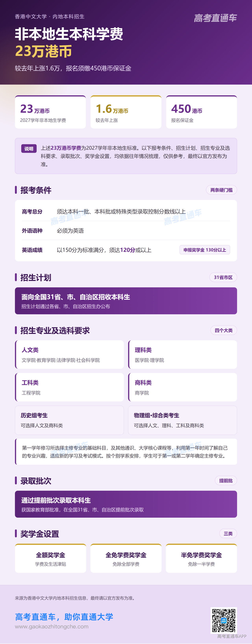The image size is (252, 644).
Task: Click the 招生专业及选科要求 heading
Action: pyautogui.click(x=55, y=331)
